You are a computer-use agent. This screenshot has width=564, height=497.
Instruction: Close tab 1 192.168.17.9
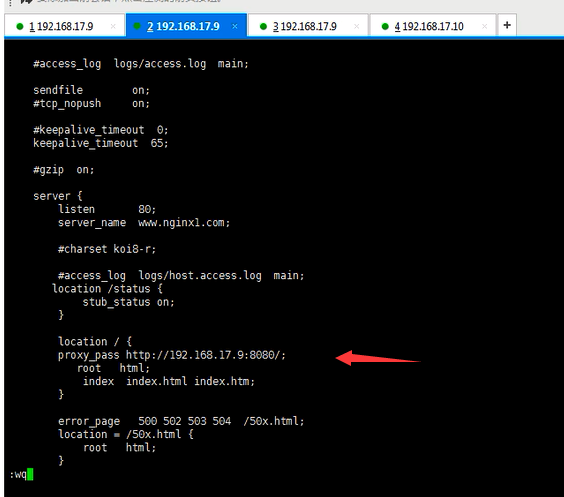[113, 26]
